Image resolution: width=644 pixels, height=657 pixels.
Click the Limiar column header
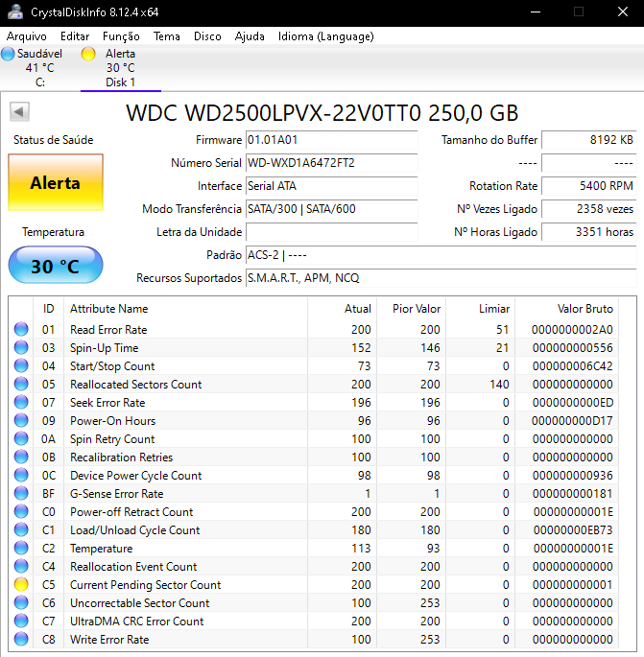point(481,309)
